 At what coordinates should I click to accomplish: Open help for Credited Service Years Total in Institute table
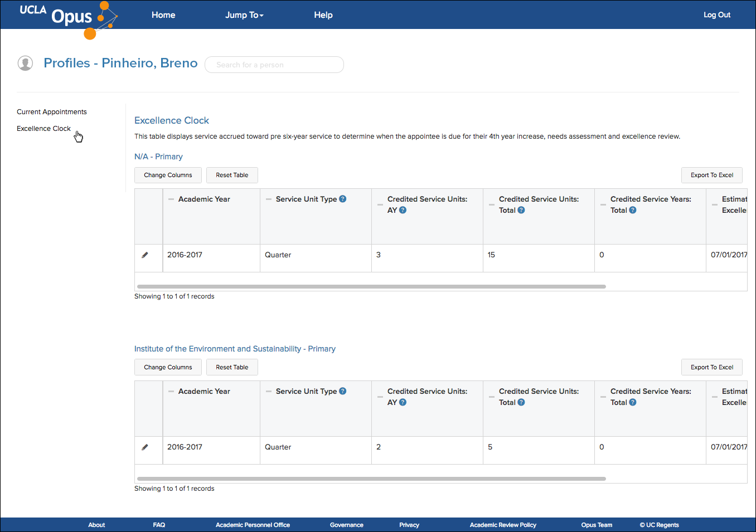coord(633,402)
